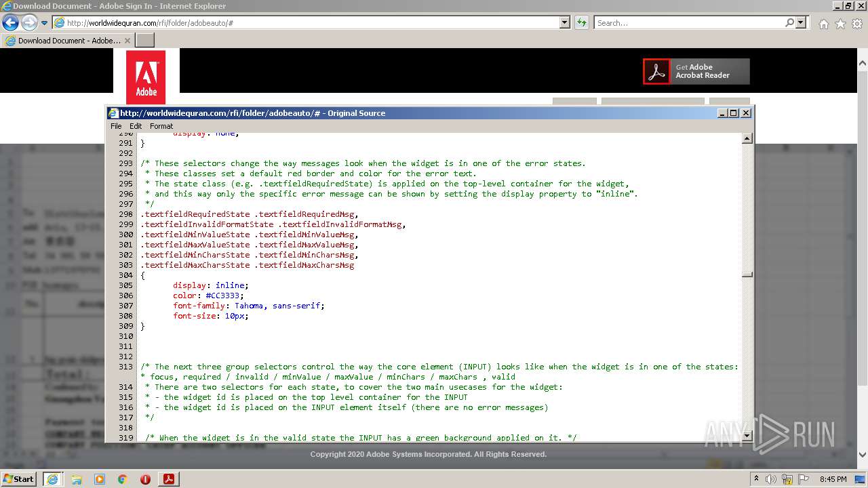Click the Original Source title bar page icon
Image resolution: width=868 pixels, height=488 pixels.
[x=114, y=113]
